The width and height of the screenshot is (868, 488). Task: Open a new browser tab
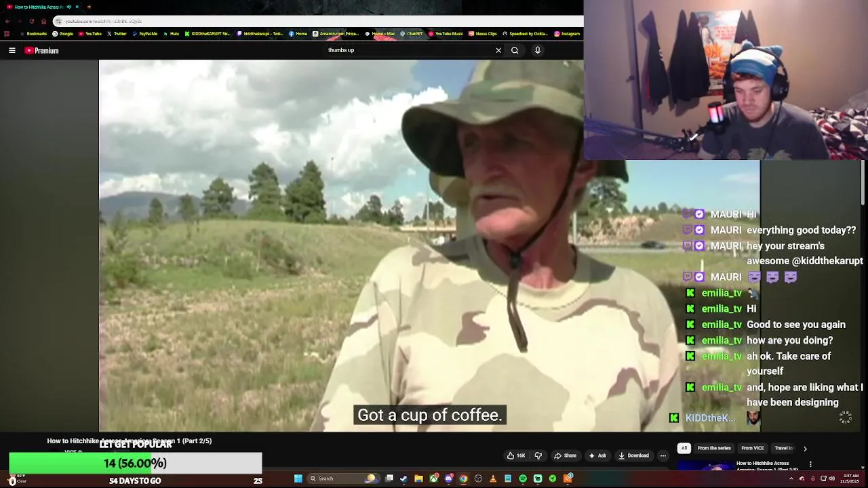(x=89, y=7)
